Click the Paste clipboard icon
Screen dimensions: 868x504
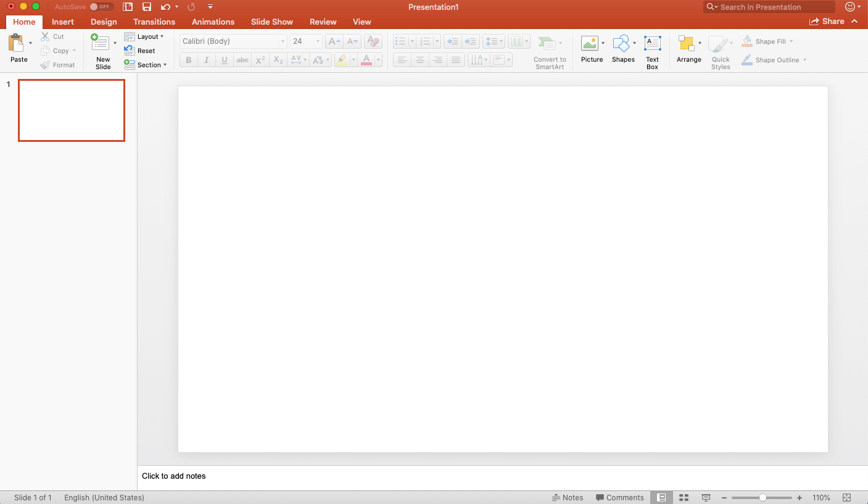pos(16,43)
